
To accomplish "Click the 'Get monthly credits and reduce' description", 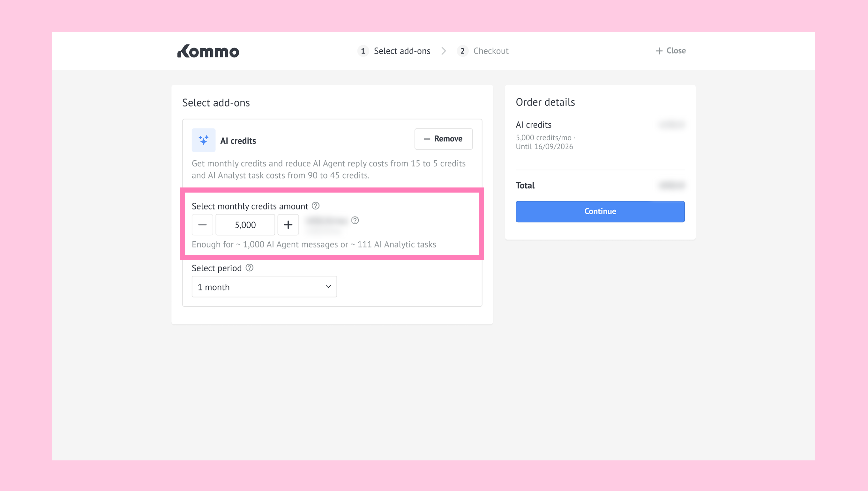I will tap(329, 169).
